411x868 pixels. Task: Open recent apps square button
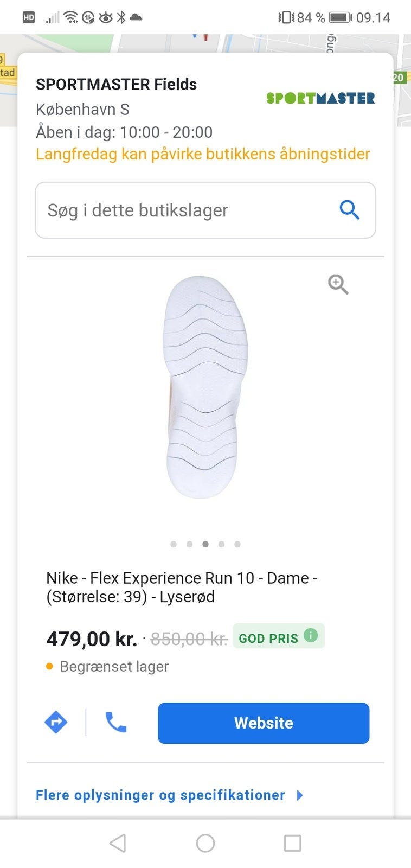(x=292, y=843)
